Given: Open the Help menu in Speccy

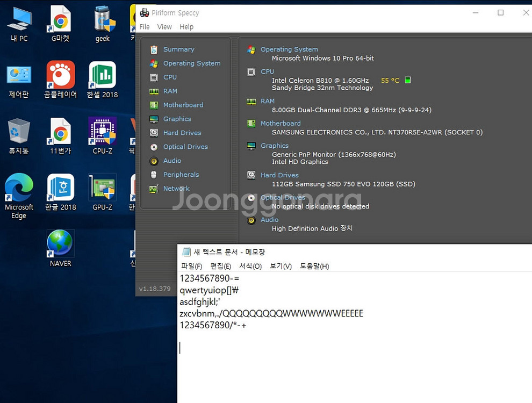Looking at the screenshot, I should [x=186, y=26].
